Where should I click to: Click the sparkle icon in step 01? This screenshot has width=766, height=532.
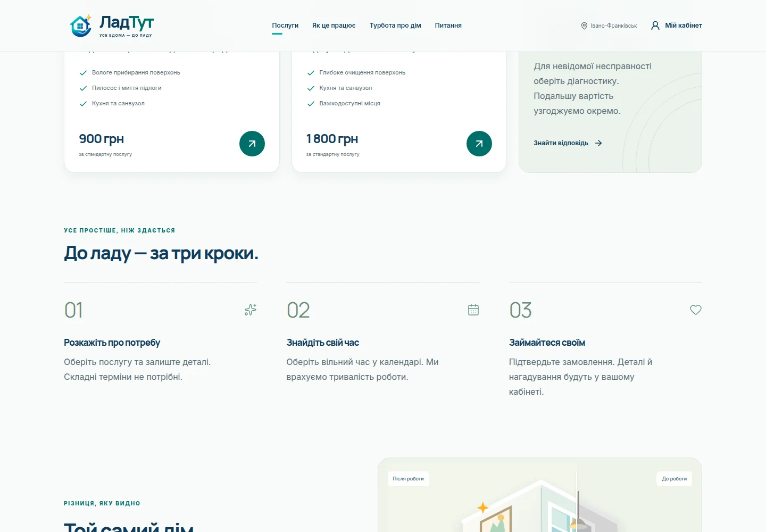point(251,310)
